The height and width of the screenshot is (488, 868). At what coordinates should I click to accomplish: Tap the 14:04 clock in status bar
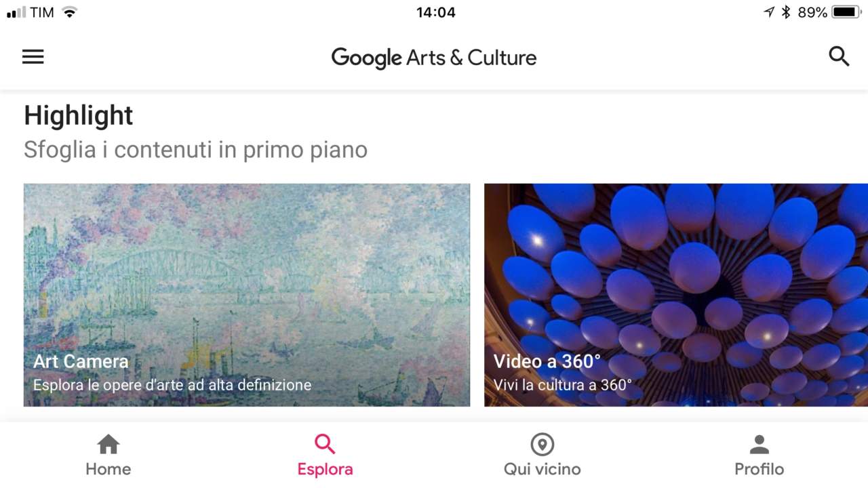pos(436,12)
